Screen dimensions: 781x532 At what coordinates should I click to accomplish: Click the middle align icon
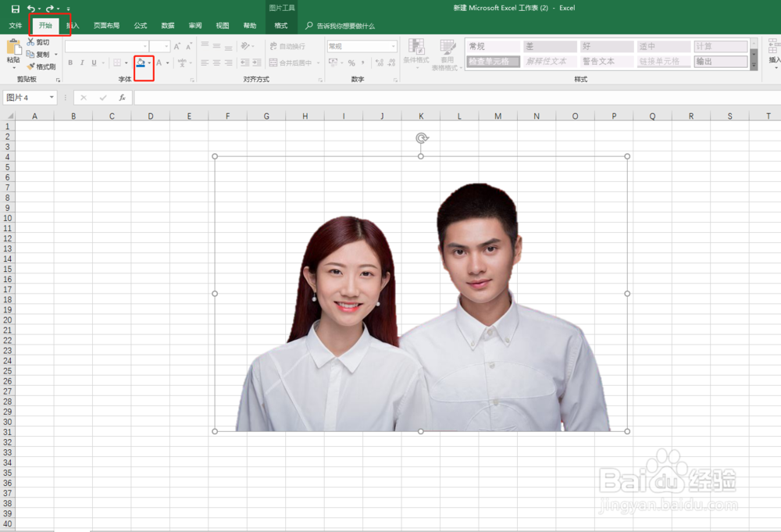[x=216, y=45]
